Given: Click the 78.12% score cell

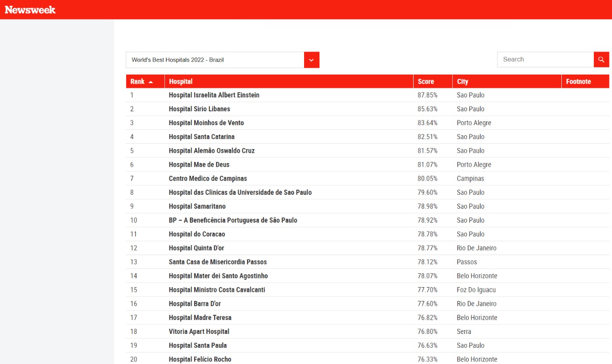Looking at the screenshot, I should (427, 262).
